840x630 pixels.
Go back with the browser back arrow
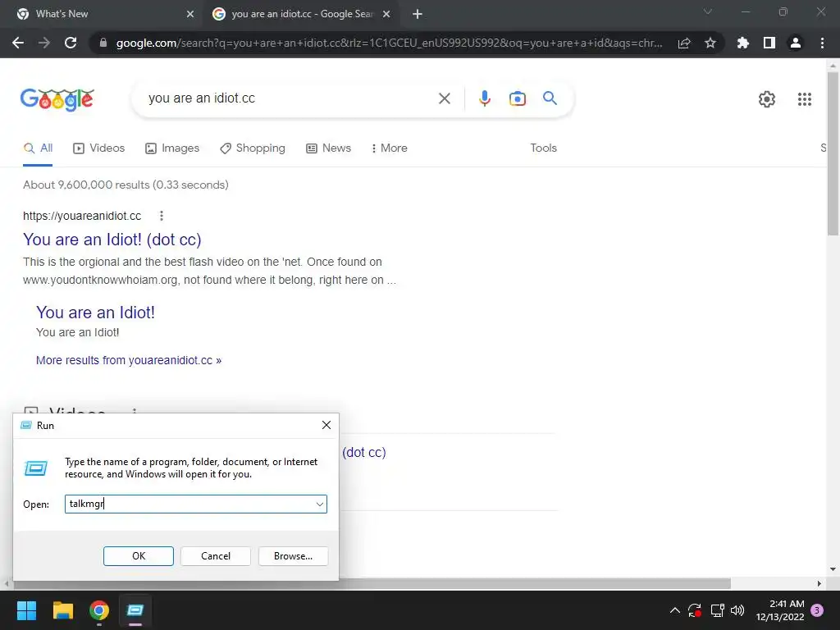[18, 43]
